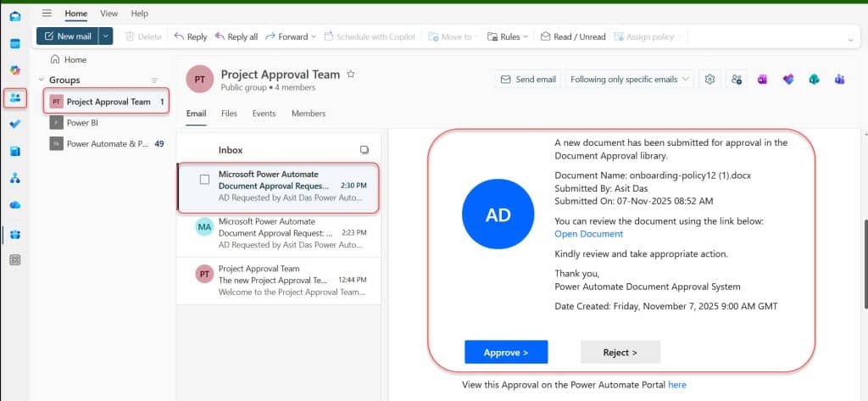Open the View menu tab
Viewport: 868px width, 401px height.
tap(109, 14)
